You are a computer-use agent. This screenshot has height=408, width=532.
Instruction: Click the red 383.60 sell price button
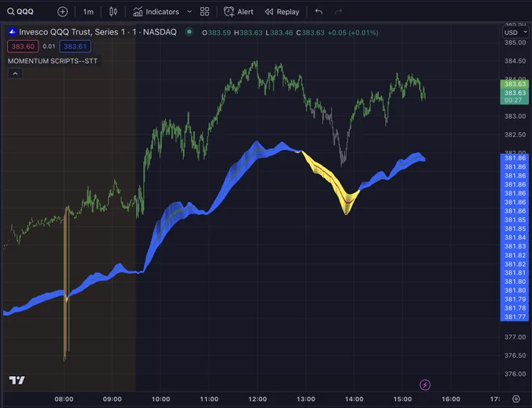click(23, 46)
